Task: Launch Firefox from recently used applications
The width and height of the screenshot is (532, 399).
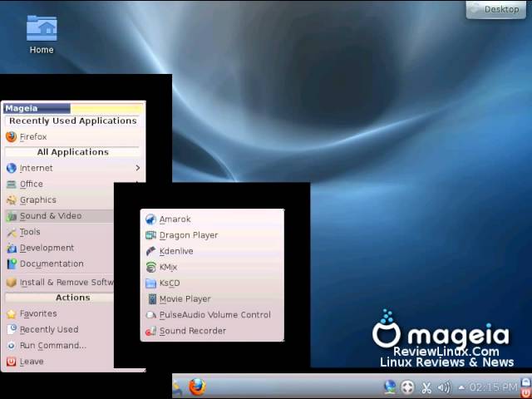Action: pos(73,137)
